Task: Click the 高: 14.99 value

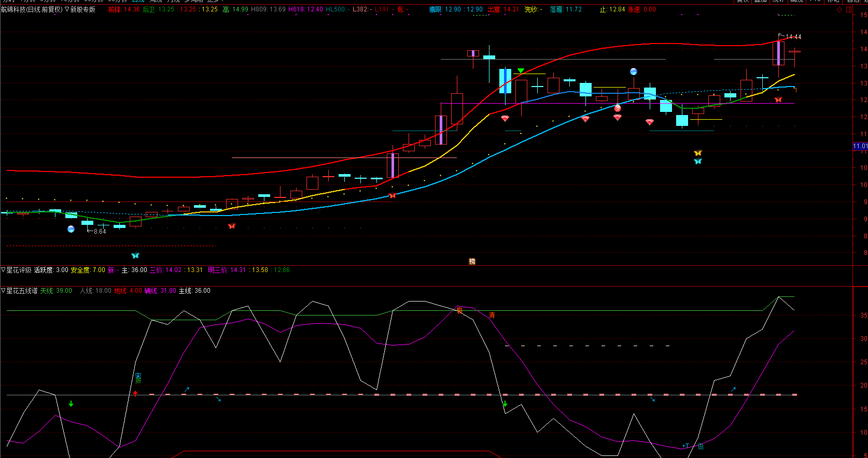Action: (x=235, y=9)
